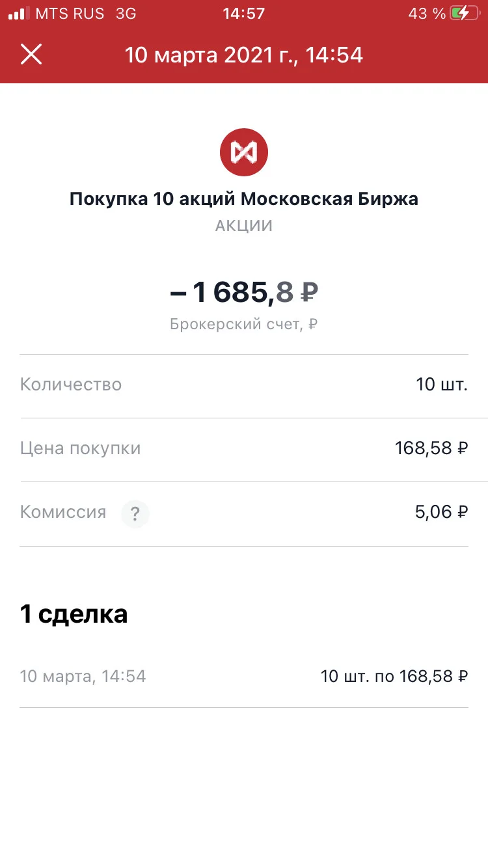Screen dimensions: 488x868
Task: Select the Комиссия label
Action: point(63,512)
